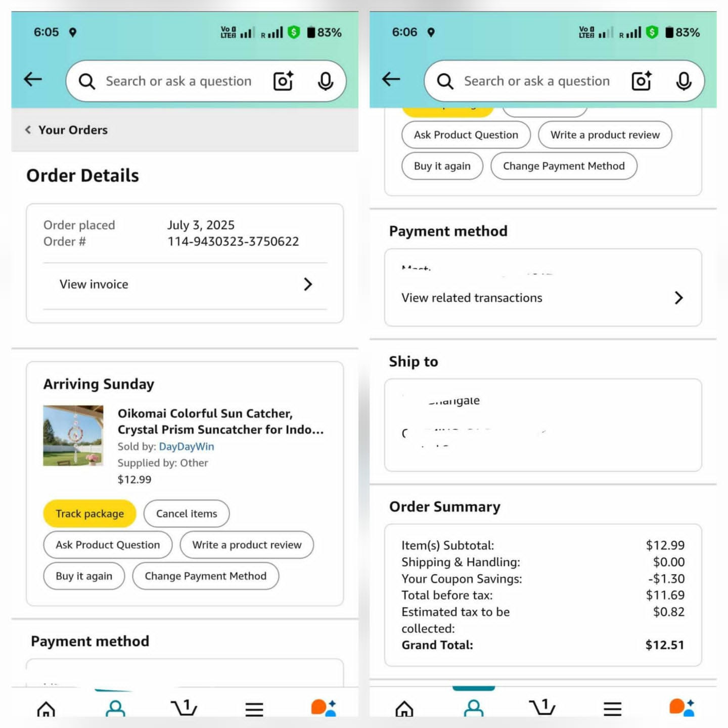This screenshot has height=728, width=728.
Task: Click Write a product review on left
Action: pos(247,544)
